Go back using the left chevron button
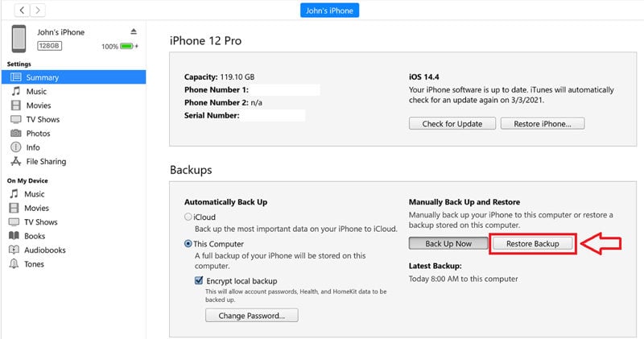The image size is (644, 339). coord(23,10)
